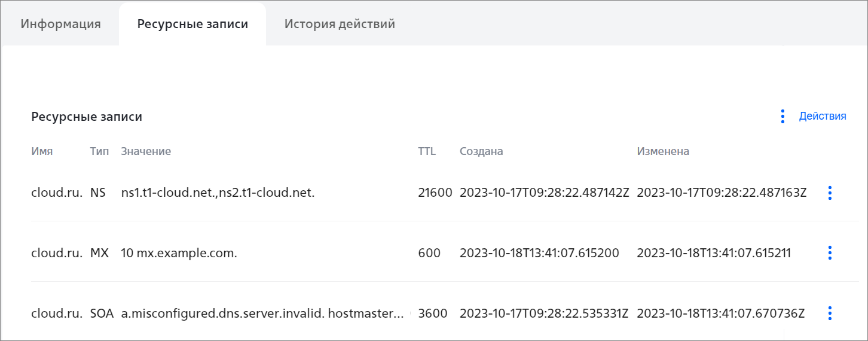868x341 pixels.
Task: Click the 21600 TTL value
Action: click(x=435, y=193)
